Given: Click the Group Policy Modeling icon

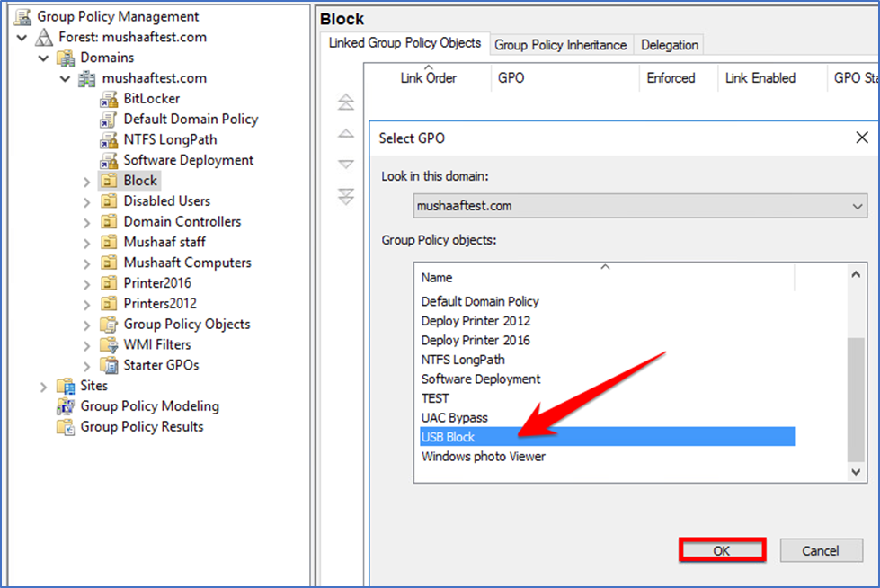Looking at the screenshot, I should point(66,406).
